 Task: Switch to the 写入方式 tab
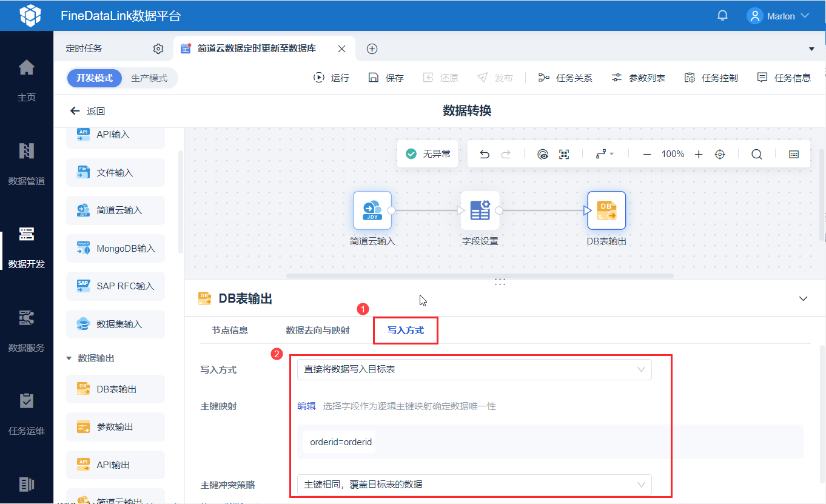(406, 331)
